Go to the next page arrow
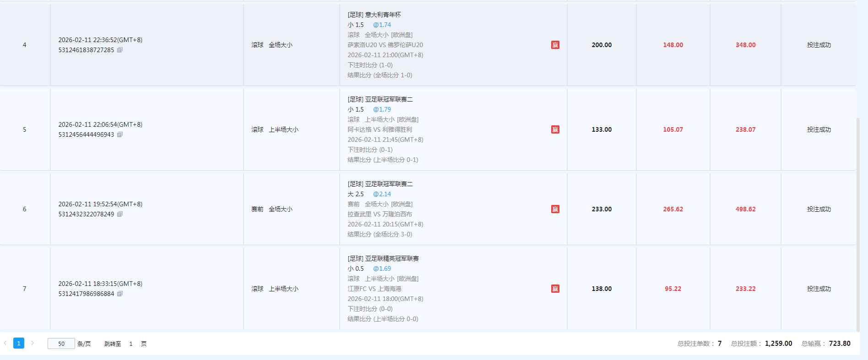 point(33,343)
